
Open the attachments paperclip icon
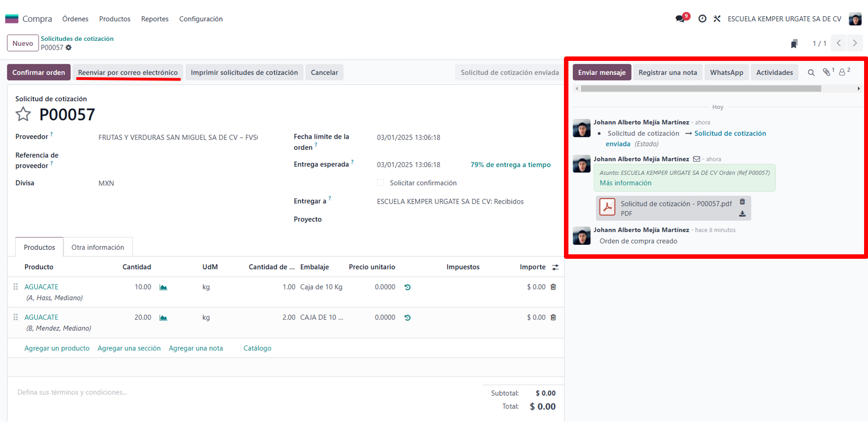(x=827, y=73)
